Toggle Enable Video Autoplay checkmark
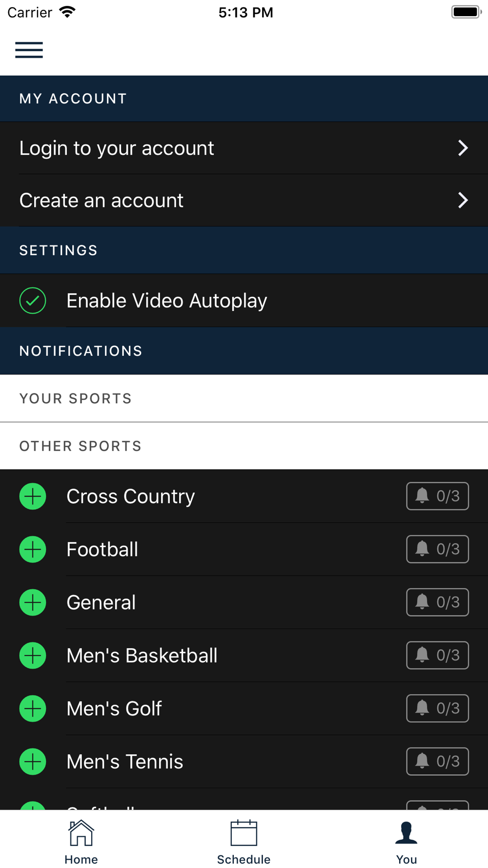The image size is (488, 868). click(33, 300)
